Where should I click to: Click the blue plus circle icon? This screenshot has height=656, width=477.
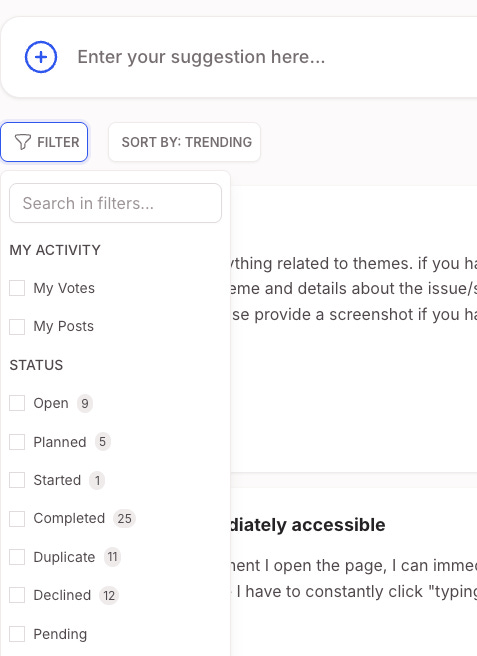pyautogui.click(x=41, y=57)
